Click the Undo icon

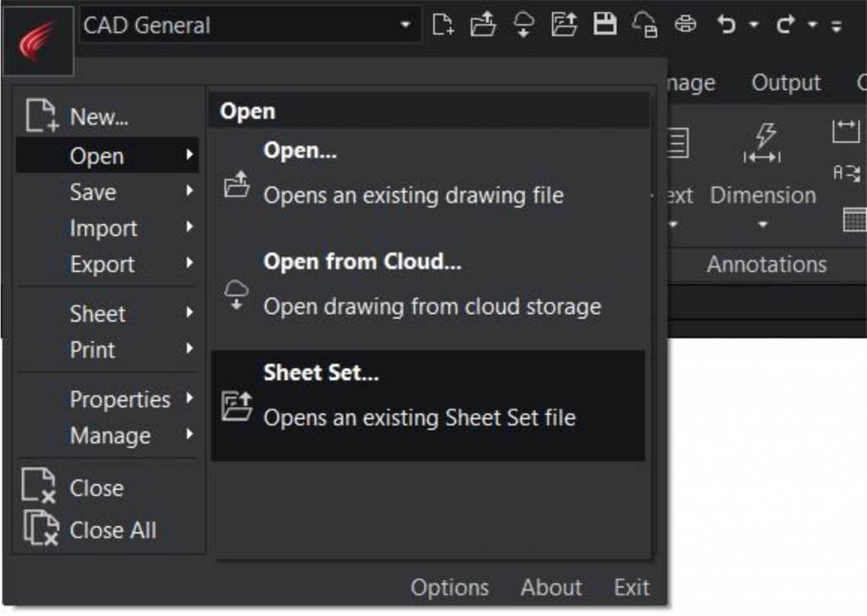tap(726, 25)
